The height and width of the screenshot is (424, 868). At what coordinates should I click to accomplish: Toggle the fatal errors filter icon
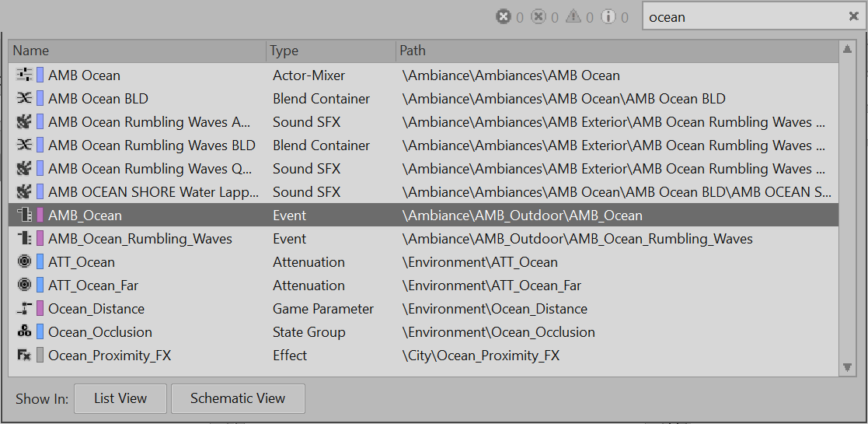504,16
